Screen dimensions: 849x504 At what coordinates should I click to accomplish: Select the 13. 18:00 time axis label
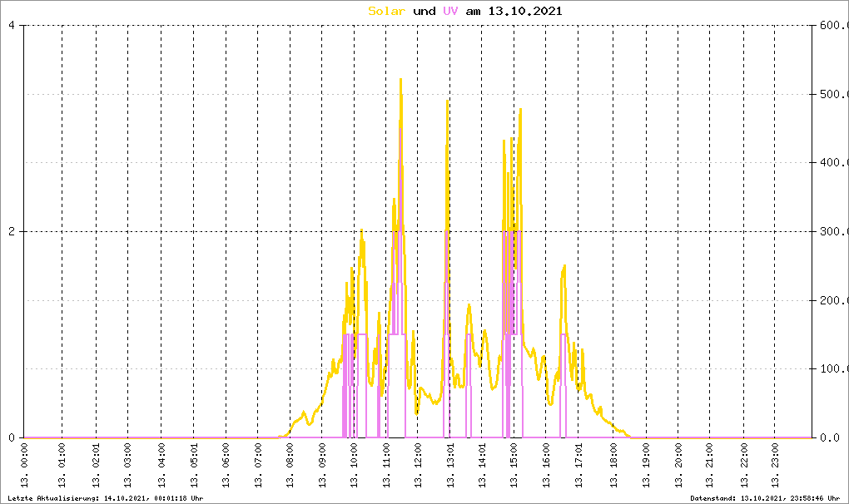613,465
